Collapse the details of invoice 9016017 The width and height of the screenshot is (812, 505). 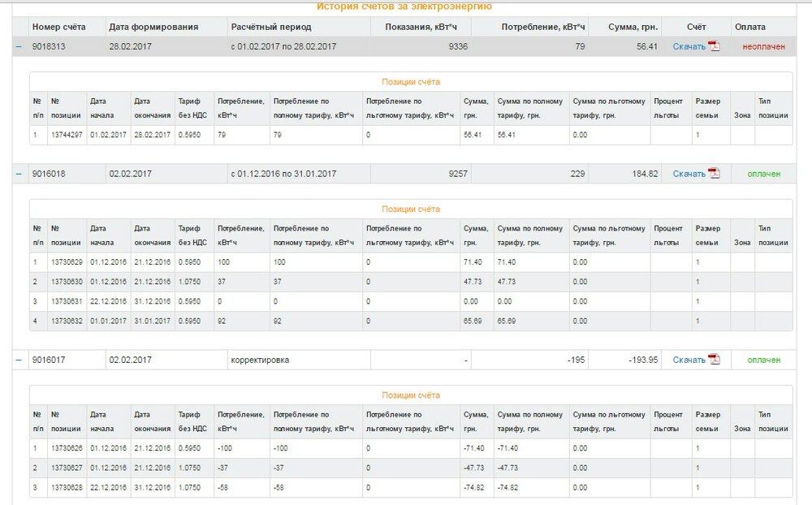(19, 360)
